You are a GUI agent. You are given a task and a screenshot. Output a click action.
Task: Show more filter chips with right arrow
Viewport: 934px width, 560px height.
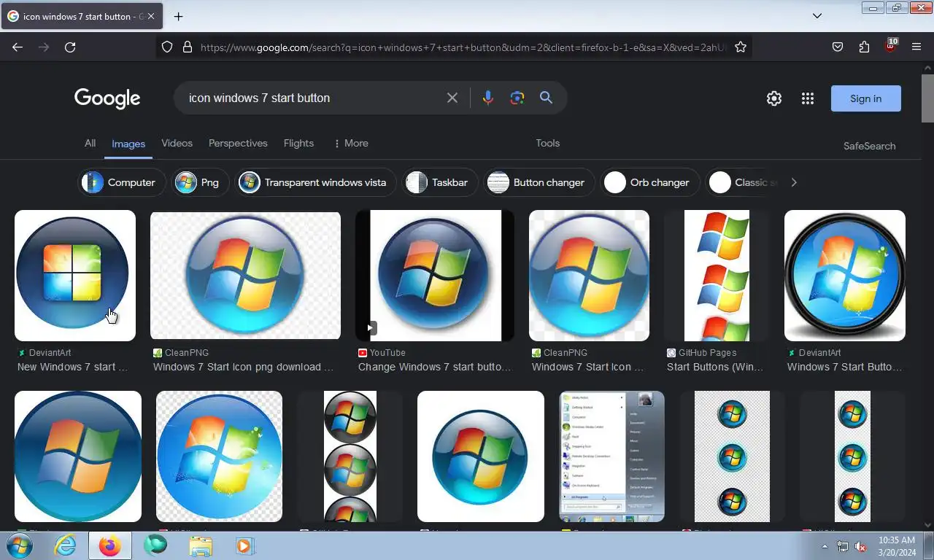[794, 182]
